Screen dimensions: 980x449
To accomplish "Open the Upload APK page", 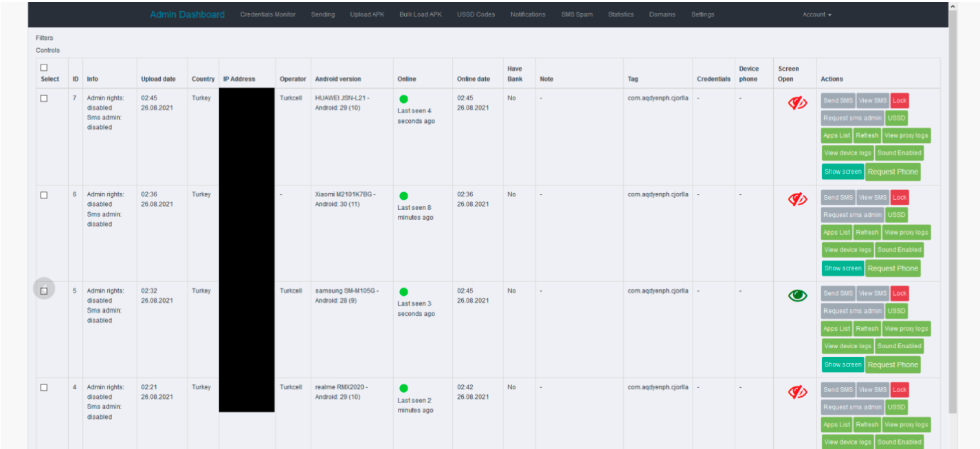I will 367,14.
